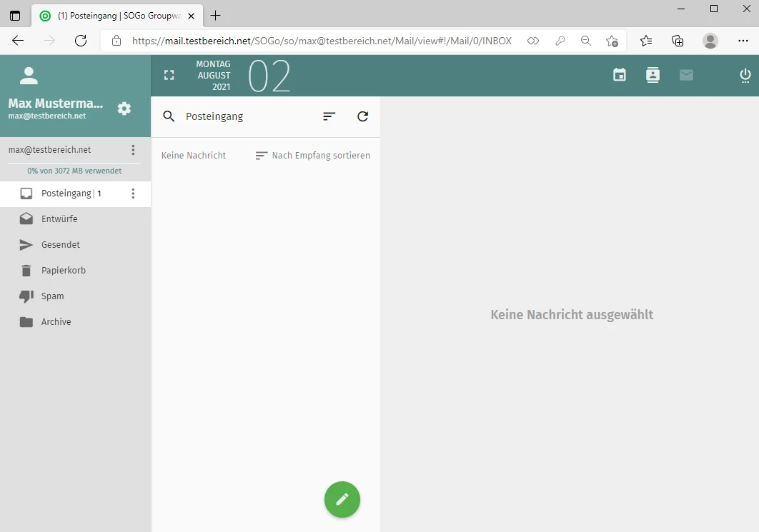Toggle the fullscreen expand icon

pyautogui.click(x=169, y=75)
